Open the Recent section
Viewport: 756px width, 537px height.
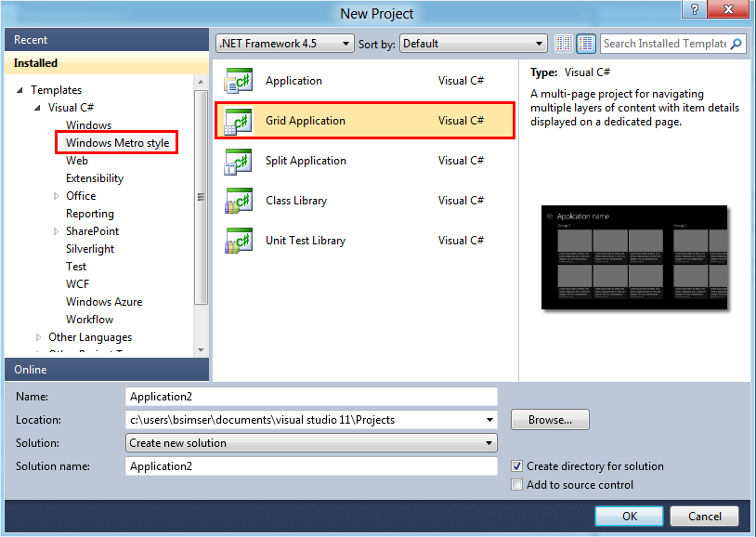coord(107,40)
